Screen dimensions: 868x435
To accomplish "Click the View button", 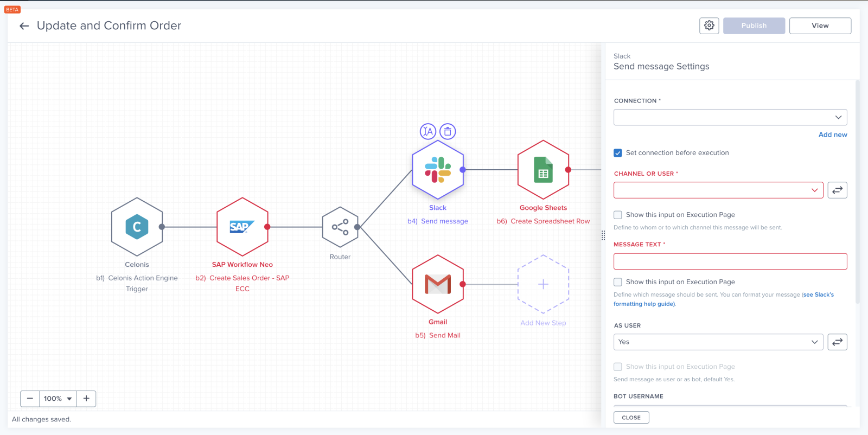I will [x=820, y=25].
